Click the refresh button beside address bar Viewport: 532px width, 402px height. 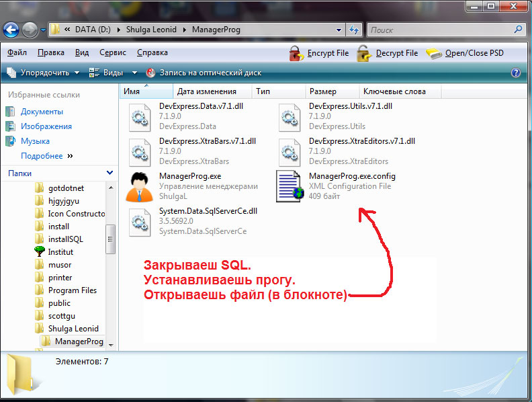coord(354,30)
